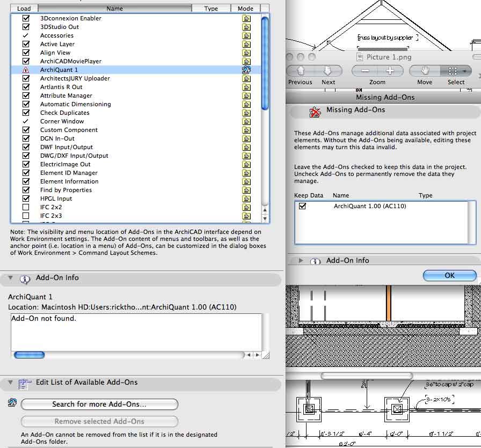
Task: Click the search mode icon for ArchiQuant 1
Action: tap(246, 70)
